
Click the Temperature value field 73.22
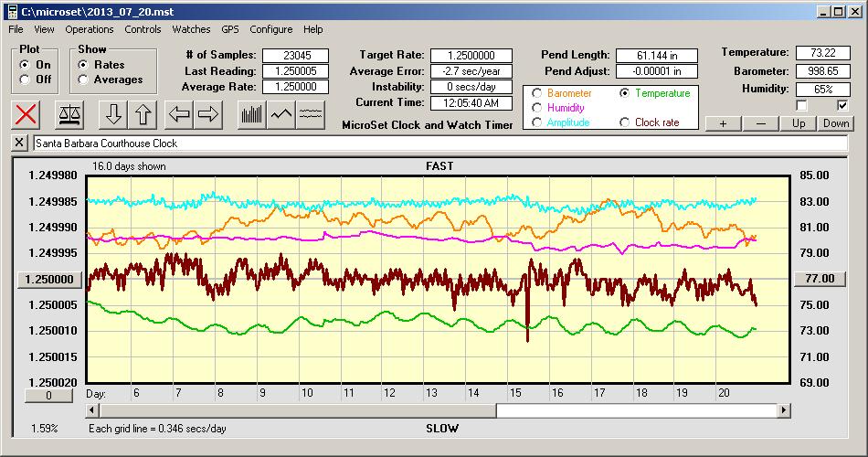[822, 53]
